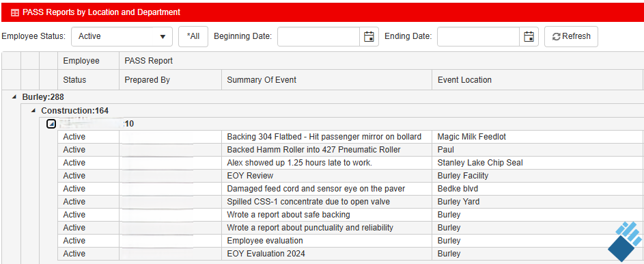This screenshot has width=644, height=264.
Task: Focus the Beginning Date input field
Action: 319,37
